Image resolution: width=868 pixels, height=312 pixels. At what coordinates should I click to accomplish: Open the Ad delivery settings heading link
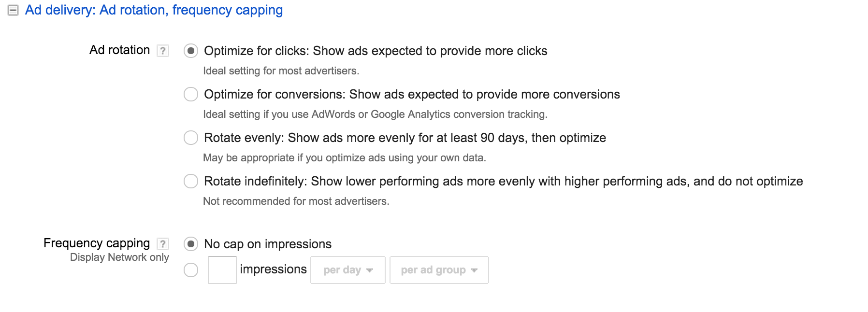[x=155, y=10]
